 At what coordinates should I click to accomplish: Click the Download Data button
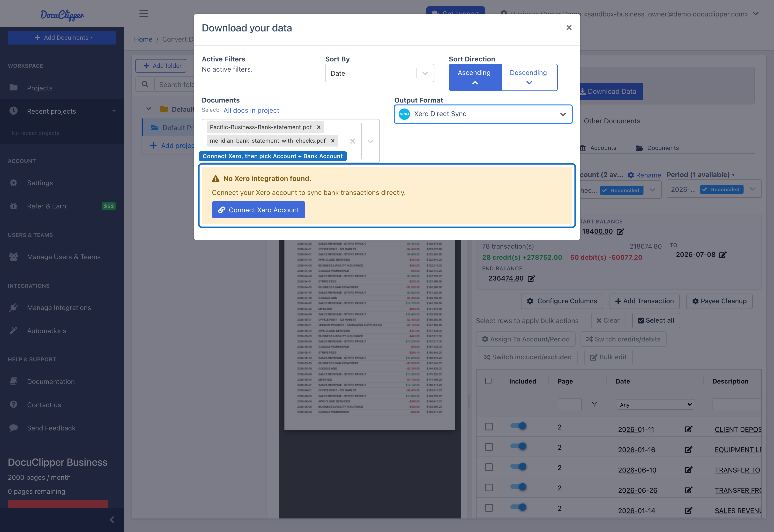pyautogui.click(x=609, y=91)
